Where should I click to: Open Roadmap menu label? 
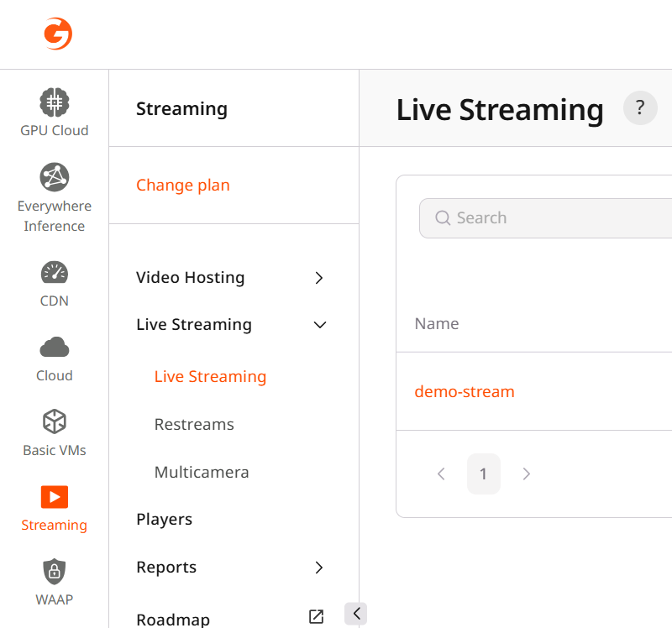pos(173,620)
